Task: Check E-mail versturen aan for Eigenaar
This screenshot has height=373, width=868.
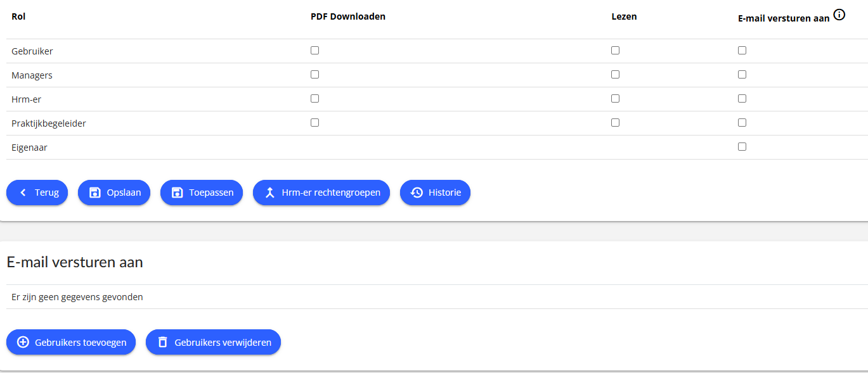Action: pos(742,147)
